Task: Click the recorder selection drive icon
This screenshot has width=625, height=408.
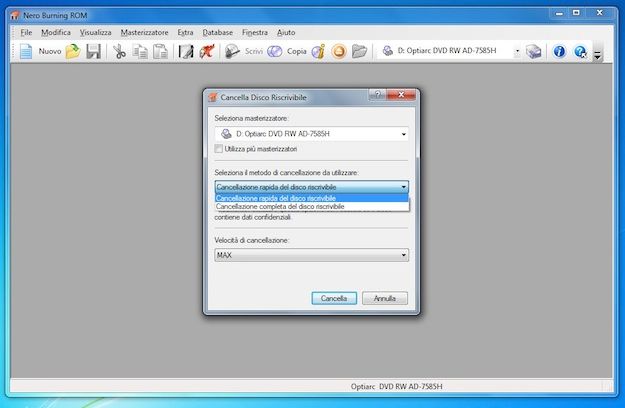Action: pyautogui.click(x=533, y=51)
